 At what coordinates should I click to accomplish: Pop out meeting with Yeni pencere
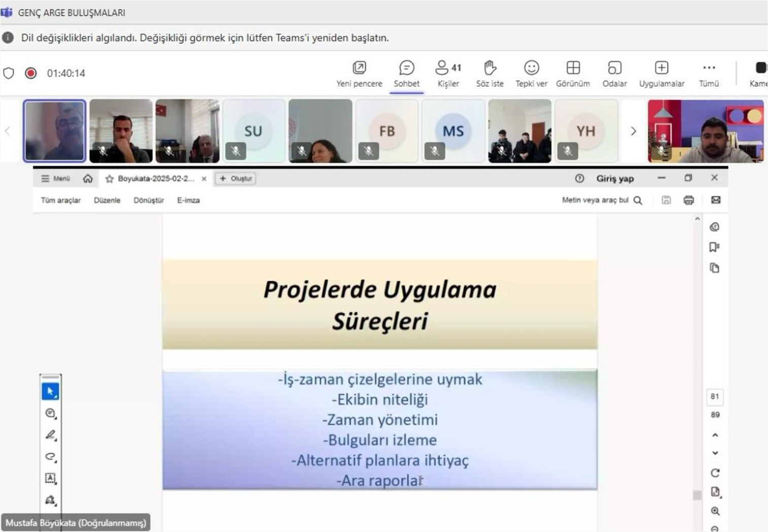click(x=359, y=74)
